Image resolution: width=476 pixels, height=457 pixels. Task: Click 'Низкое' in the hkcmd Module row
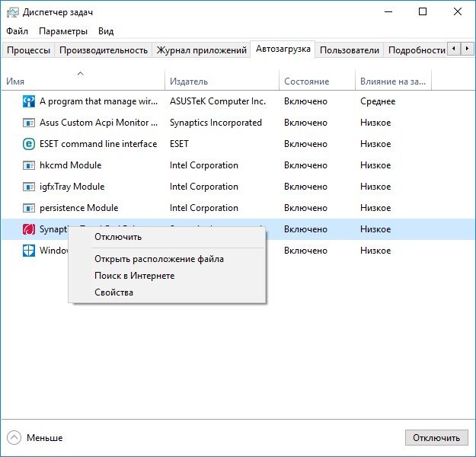click(375, 165)
